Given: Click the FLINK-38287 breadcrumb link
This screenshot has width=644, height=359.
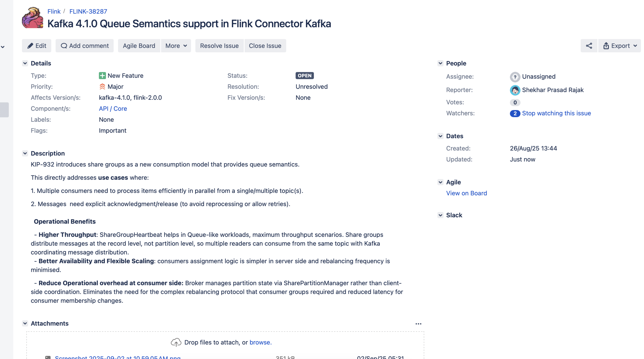Looking at the screenshot, I should [88, 11].
